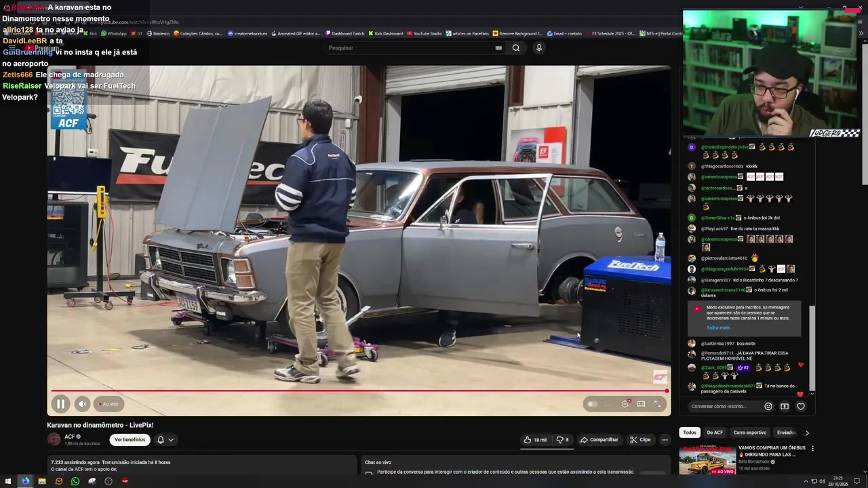Screen dimensions: 868x488
Task: Open the notification bell dropdown for ACF
Action: point(165,440)
